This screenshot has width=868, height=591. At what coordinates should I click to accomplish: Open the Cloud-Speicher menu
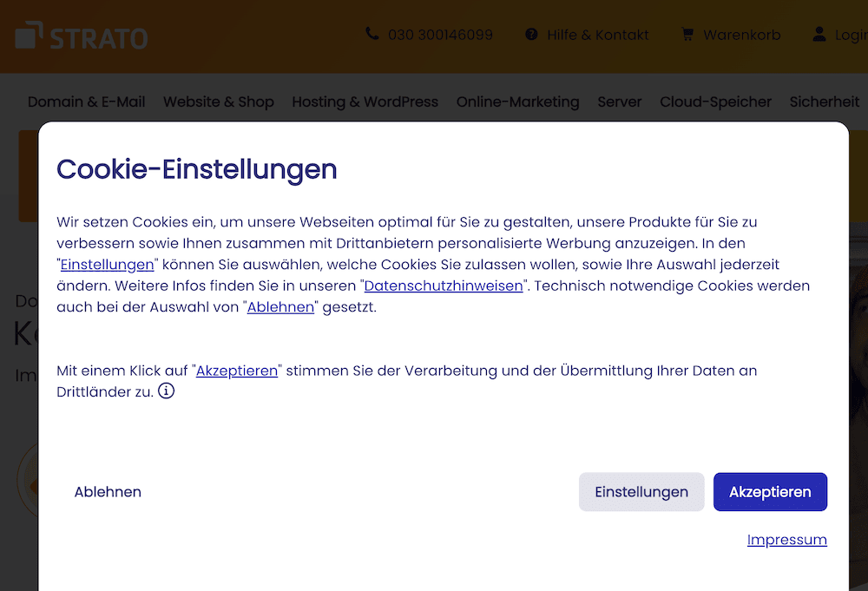point(715,102)
